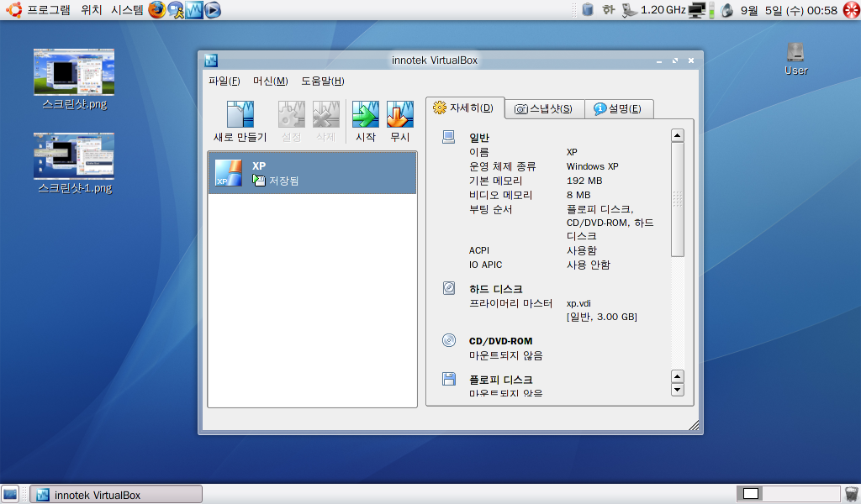
Task: Click the 설정 (Settings) toolbar icon
Action: click(291, 114)
